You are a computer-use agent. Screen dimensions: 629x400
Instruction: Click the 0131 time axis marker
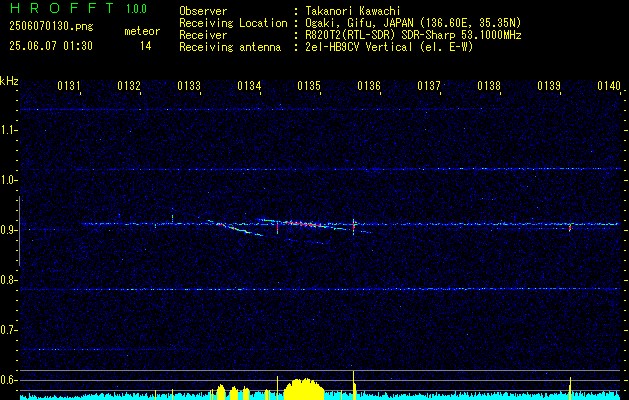(x=69, y=85)
